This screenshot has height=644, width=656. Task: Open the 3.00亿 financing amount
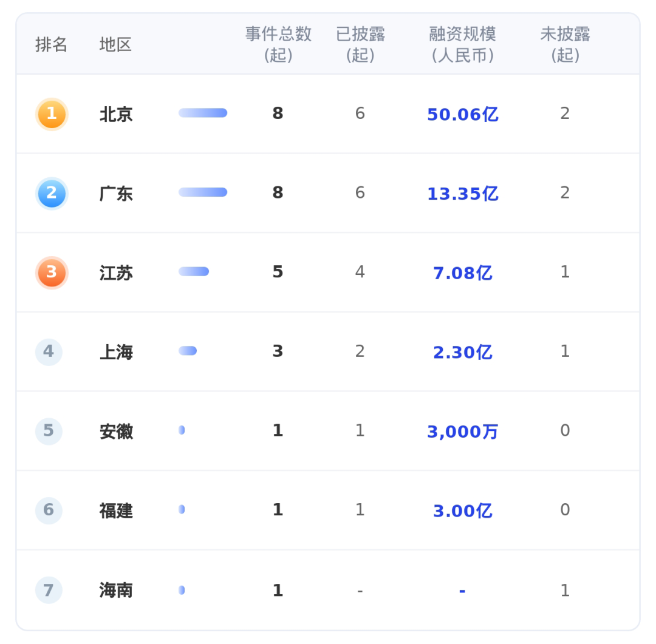[463, 510]
